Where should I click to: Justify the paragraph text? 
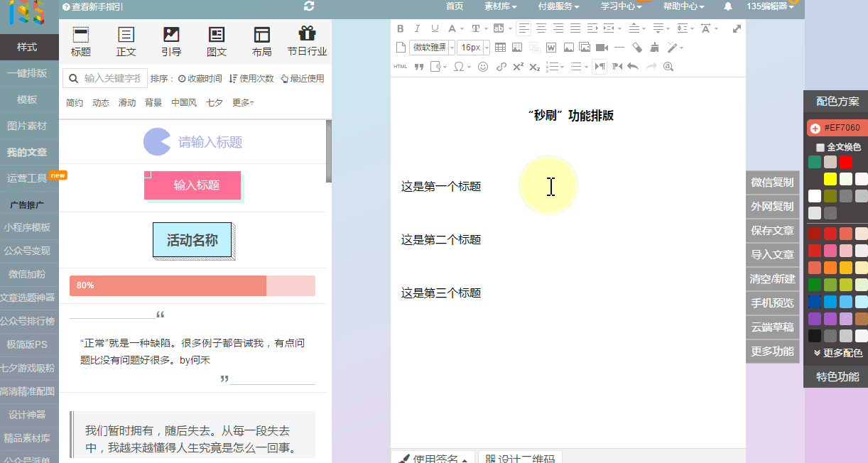click(575, 29)
